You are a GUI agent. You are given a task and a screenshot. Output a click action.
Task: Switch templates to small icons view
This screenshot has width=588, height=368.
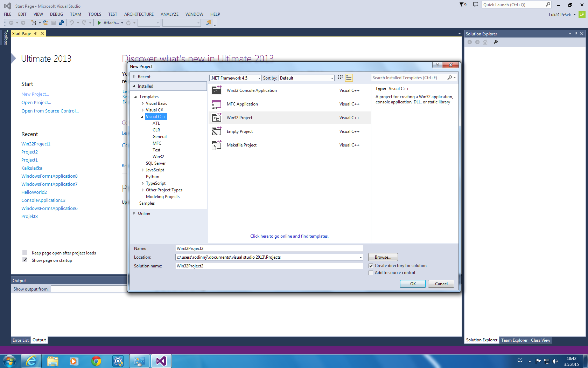(x=340, y=78)
